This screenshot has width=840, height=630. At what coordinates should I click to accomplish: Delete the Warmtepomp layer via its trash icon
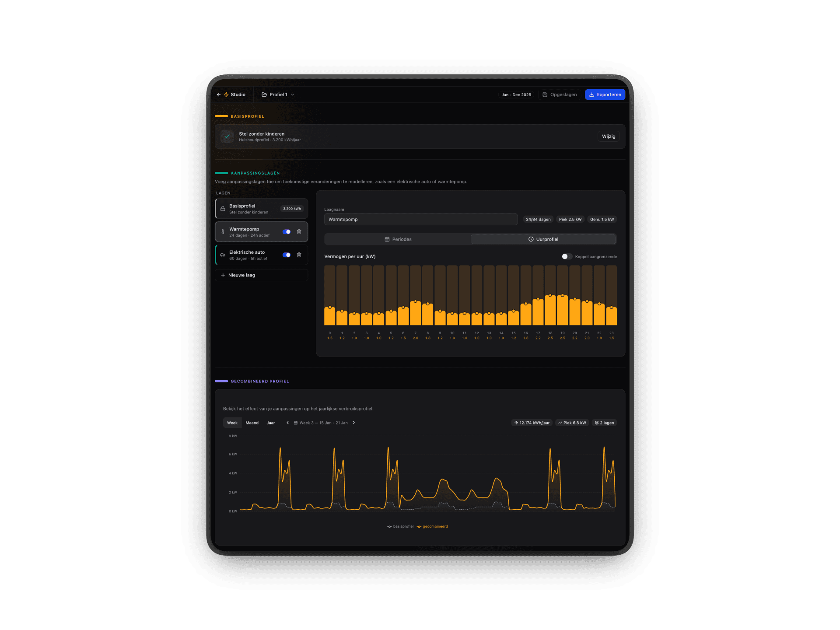coord(299,231)
